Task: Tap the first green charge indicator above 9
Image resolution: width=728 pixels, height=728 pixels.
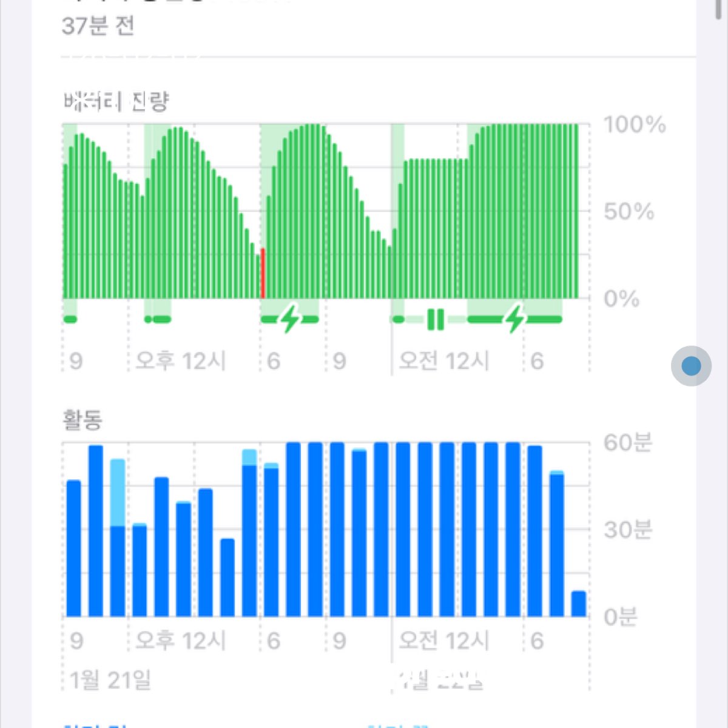Action: (x=70, y=319)
